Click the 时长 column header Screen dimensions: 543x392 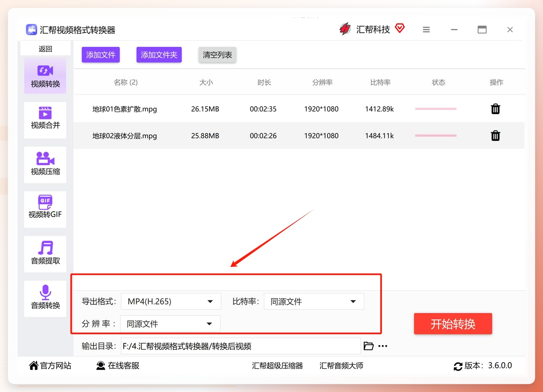(x=264, y=82)
